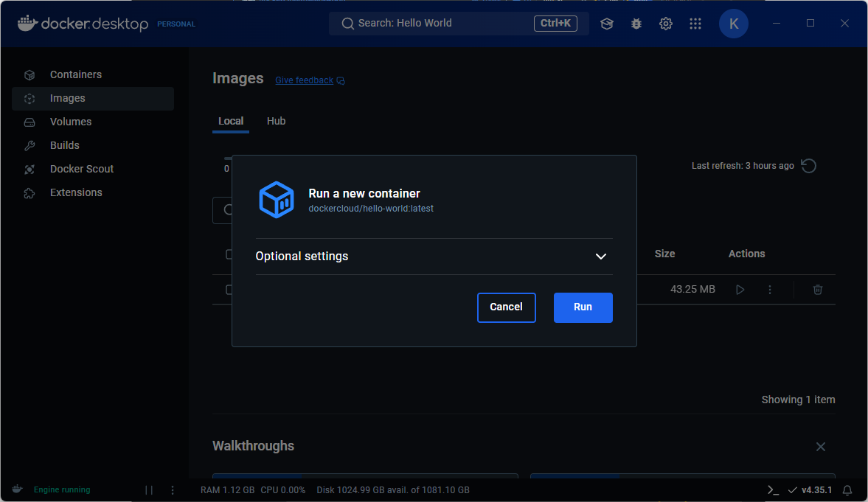Switch to the Local tab

tap(231, 121)
